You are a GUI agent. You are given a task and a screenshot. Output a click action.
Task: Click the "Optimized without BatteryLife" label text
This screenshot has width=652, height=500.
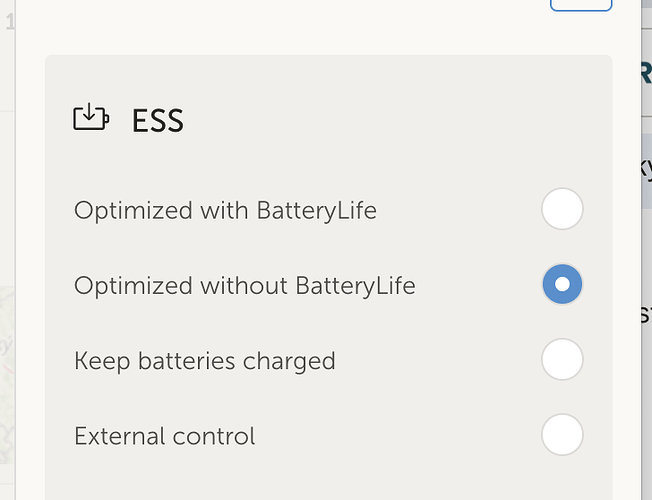coord(244,285)
